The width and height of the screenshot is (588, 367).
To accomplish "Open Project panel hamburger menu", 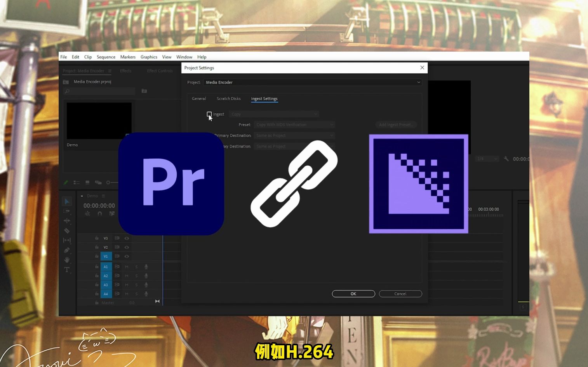I will point(110,71).
